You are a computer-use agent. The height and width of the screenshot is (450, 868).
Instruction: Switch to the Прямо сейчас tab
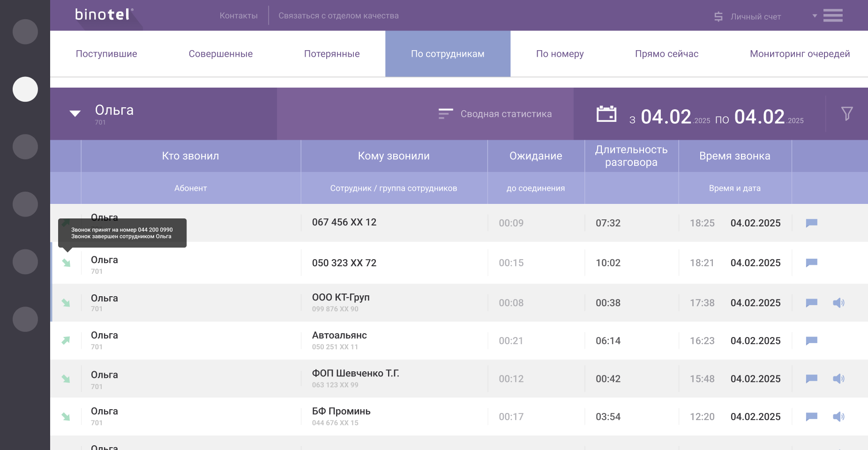tap(666, 54)
